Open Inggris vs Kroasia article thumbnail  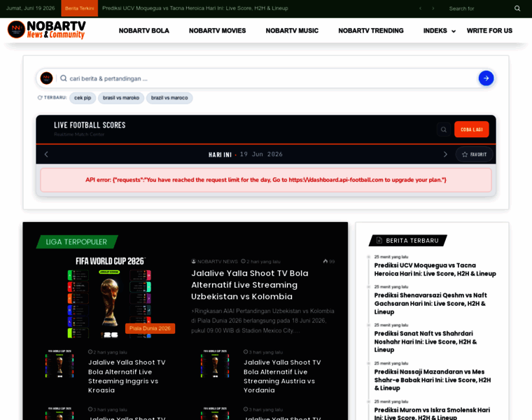point(59,364)
